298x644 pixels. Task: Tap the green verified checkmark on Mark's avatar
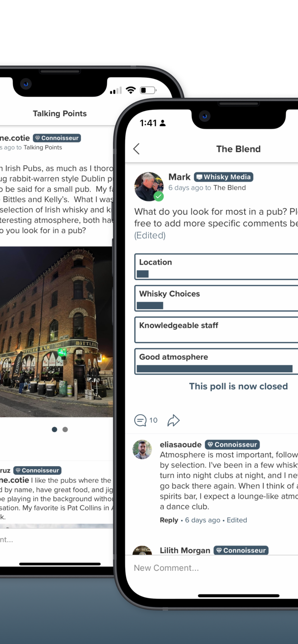[159, 196]
